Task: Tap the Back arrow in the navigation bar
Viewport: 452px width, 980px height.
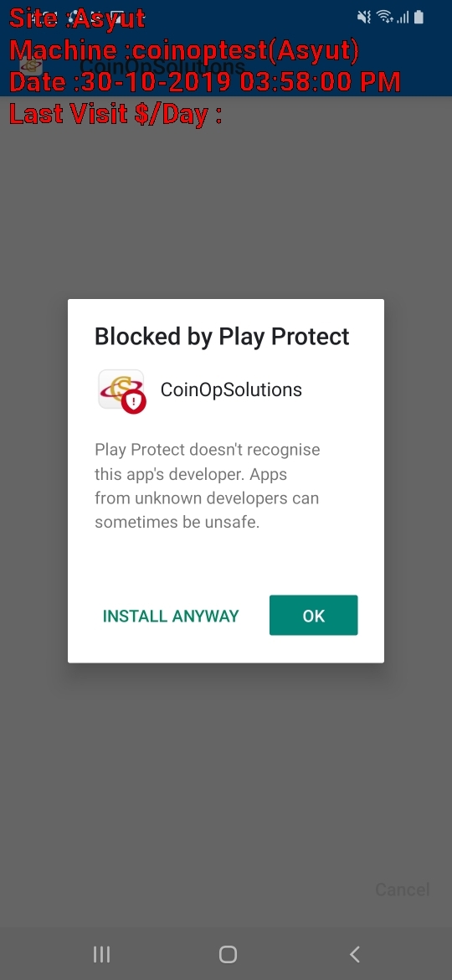Action: coord(355,954)
